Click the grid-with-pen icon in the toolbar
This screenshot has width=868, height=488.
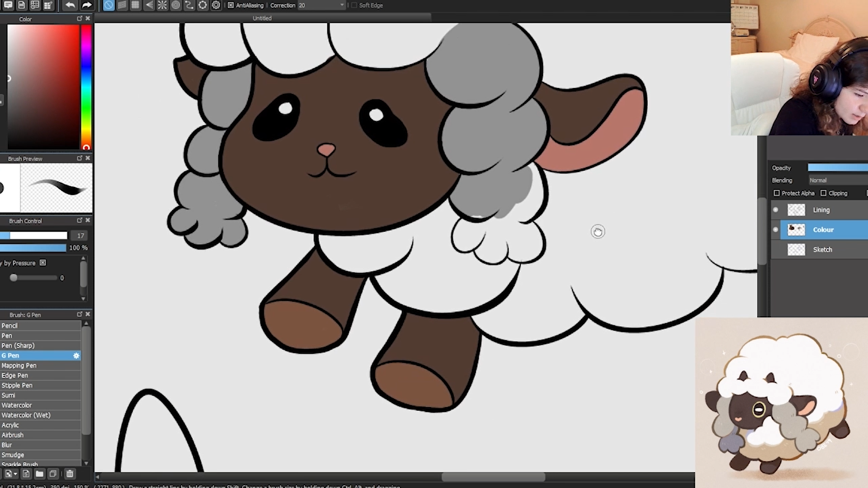coord(47,5)
